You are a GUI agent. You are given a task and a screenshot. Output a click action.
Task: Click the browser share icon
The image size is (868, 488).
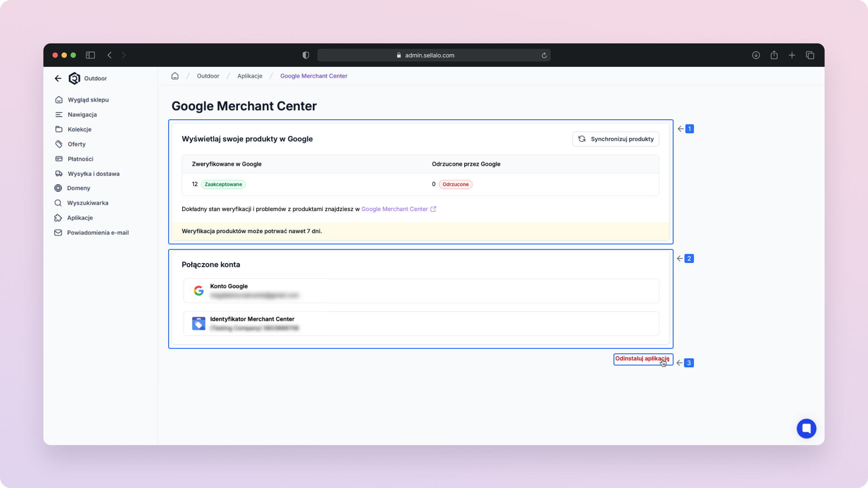[774, 55]
